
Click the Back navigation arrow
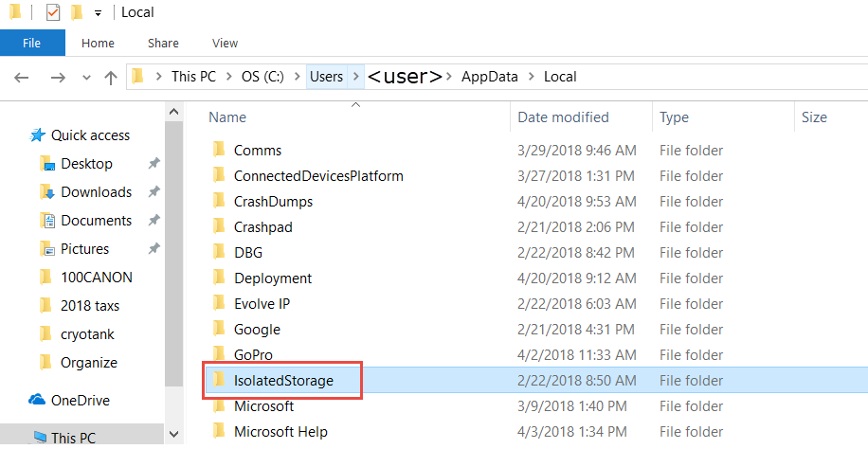22,78
